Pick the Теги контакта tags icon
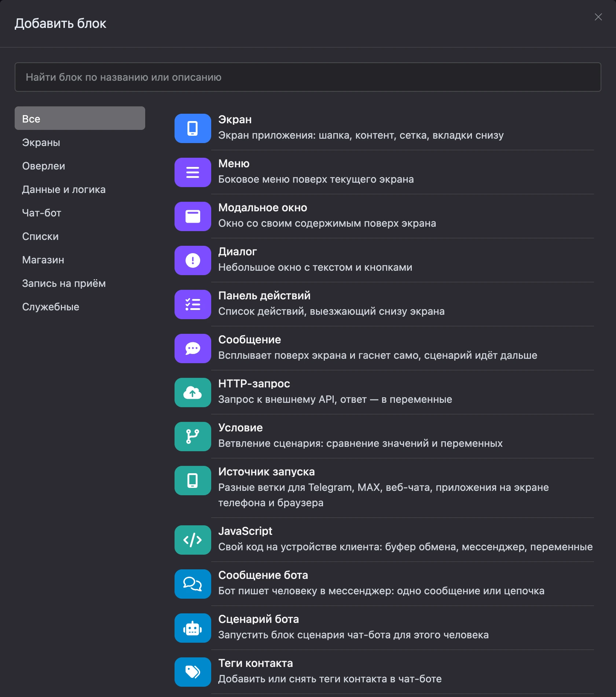 click(x=192, y=672)
